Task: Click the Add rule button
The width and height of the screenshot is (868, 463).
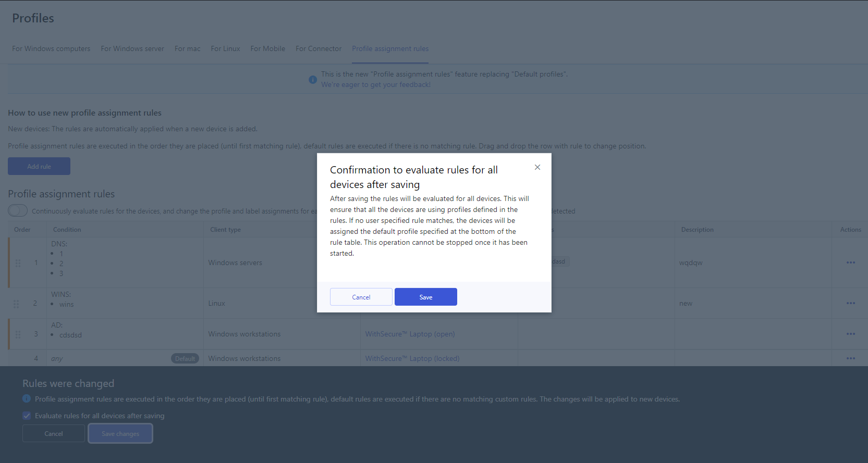Action: (39, 166)
